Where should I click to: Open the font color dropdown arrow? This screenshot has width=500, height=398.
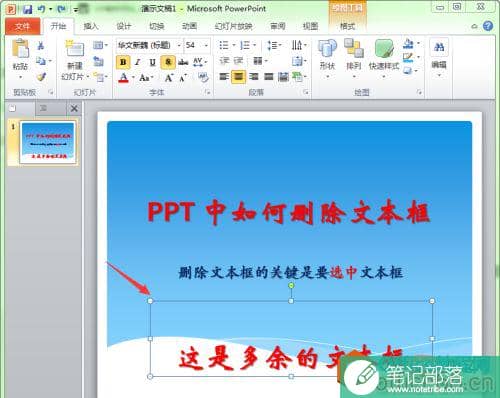tap(133, 78)
